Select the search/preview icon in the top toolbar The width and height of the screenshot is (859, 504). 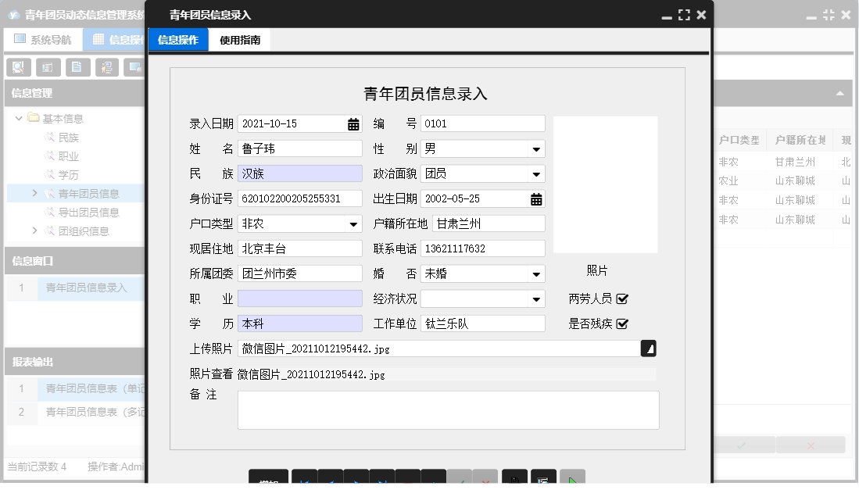coord(17,68)
